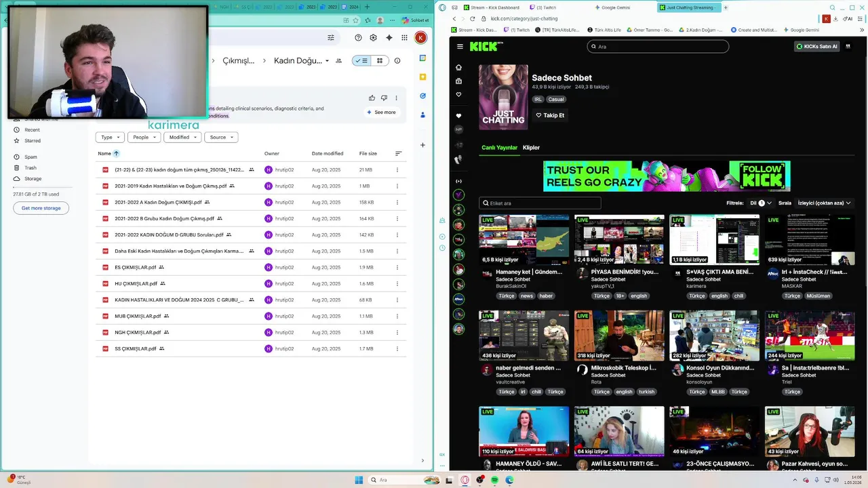
Task: Click the Casual tag on Sadece Sohbet
Action: tap(556, 100)
